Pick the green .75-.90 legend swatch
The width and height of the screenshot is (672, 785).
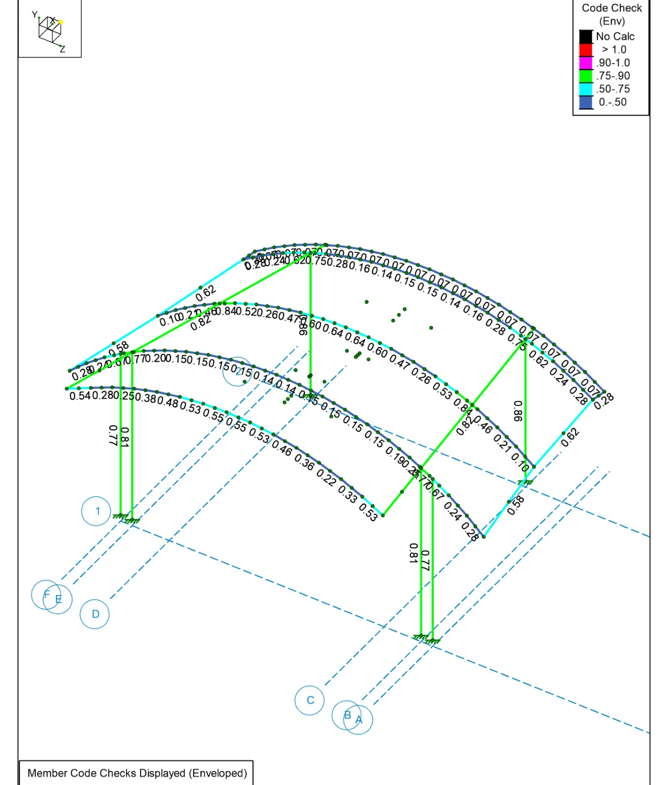pos(586,76)
